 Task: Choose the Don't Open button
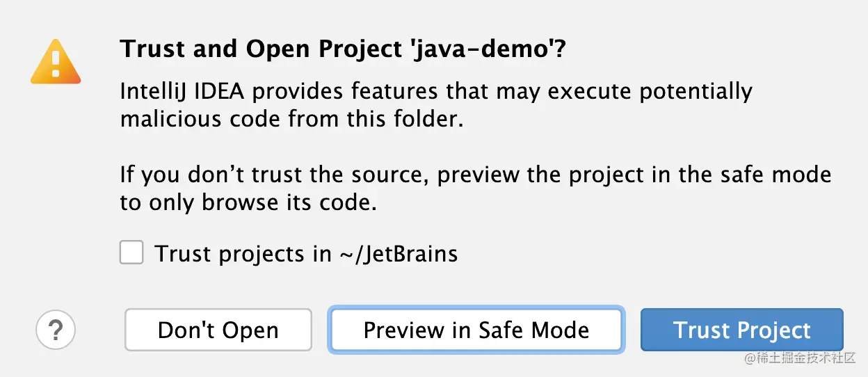(x=218, y=330)
